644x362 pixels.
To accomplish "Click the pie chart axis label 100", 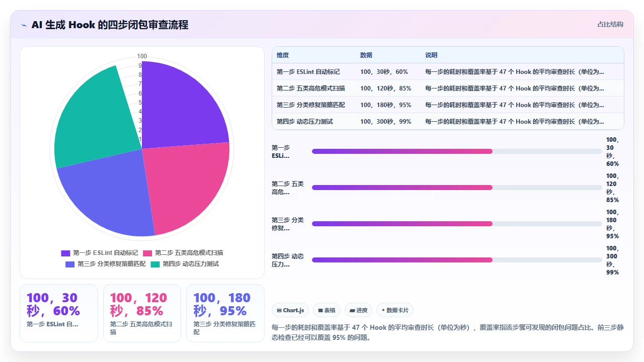I will (142, 56).
